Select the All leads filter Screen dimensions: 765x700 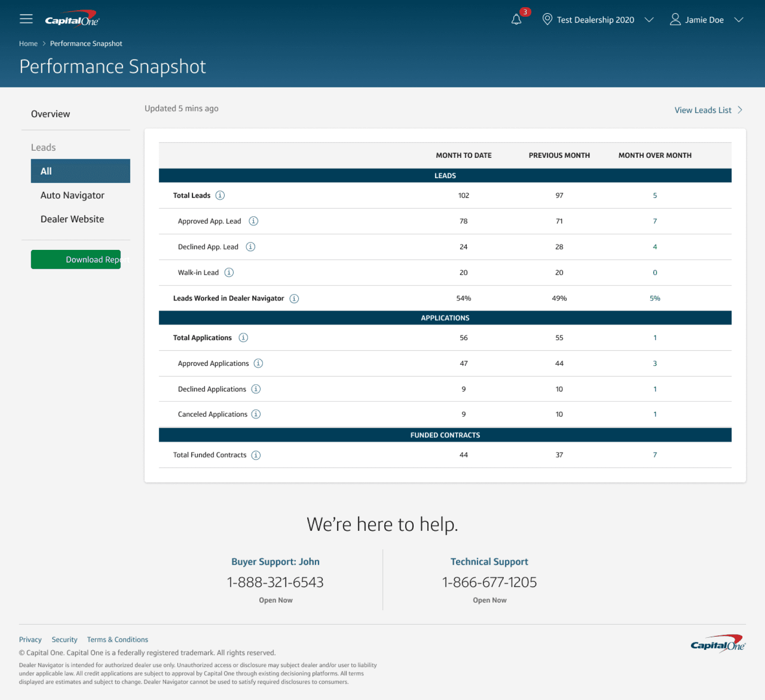pyautogui.click(x=80, y=171)
